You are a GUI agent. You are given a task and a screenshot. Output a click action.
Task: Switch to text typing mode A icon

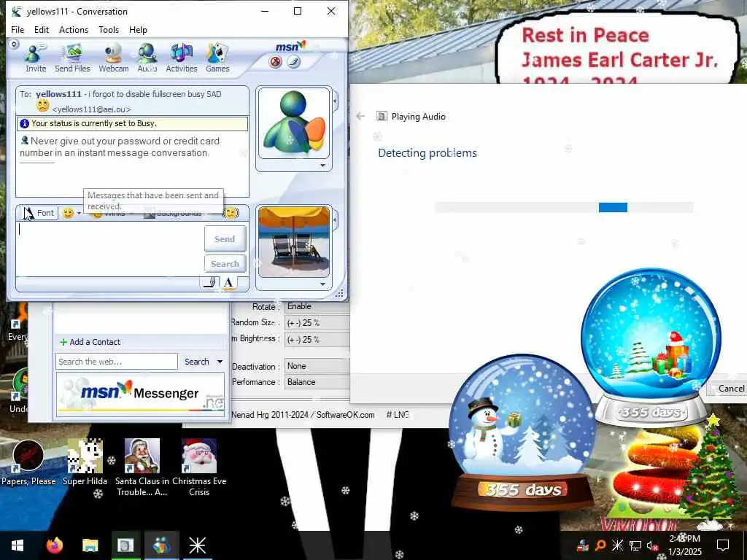(228, 282)
